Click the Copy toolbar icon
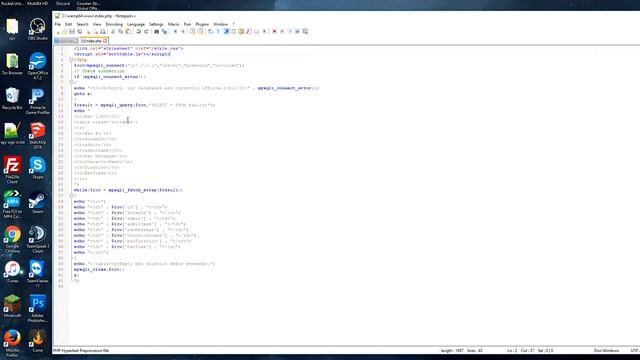Screen dimensions: 640x360 [x=120, y=31]
